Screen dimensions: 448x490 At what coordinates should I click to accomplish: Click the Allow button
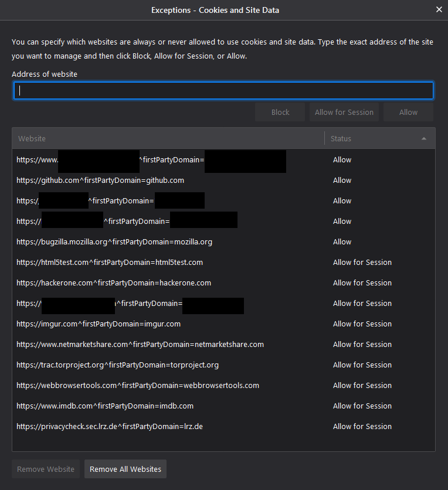[x=408, y=112]
